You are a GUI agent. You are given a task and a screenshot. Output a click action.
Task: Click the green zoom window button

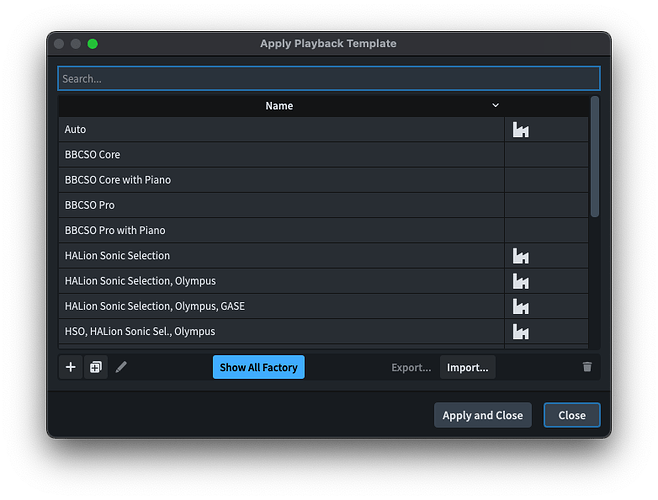(x=92, y=44)
